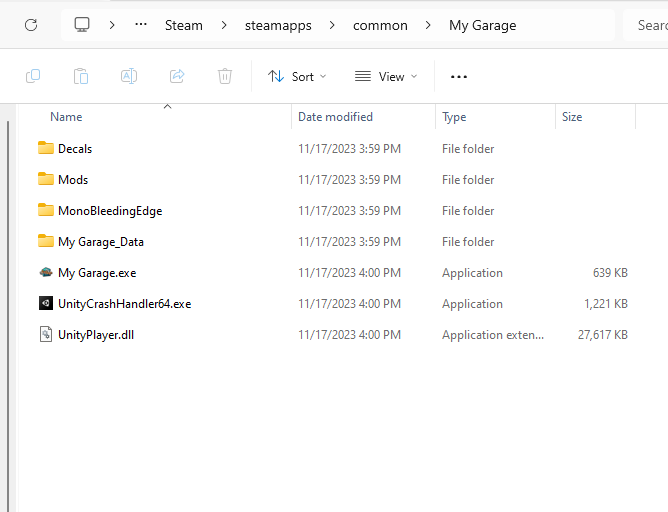
Task: Click the Paste toolbar icon
Action: [x=81, y=76]
